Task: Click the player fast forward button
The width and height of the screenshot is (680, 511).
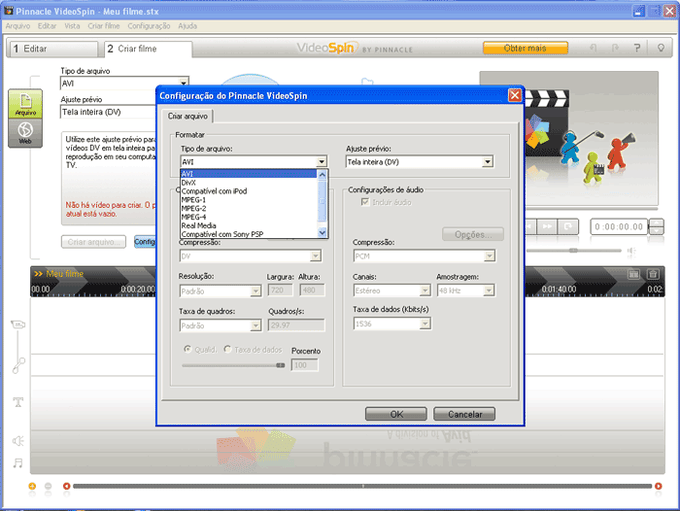Action: pyautogui.click(x=548, y=226)
